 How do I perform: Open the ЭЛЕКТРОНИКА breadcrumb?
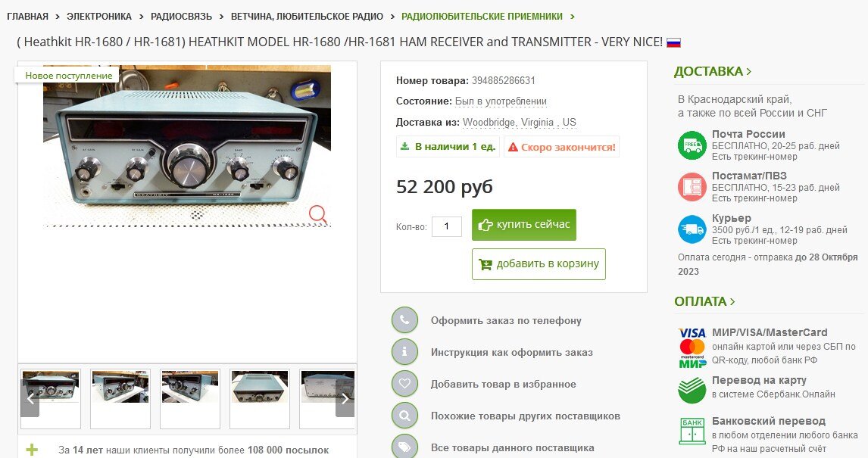(99, 17)
